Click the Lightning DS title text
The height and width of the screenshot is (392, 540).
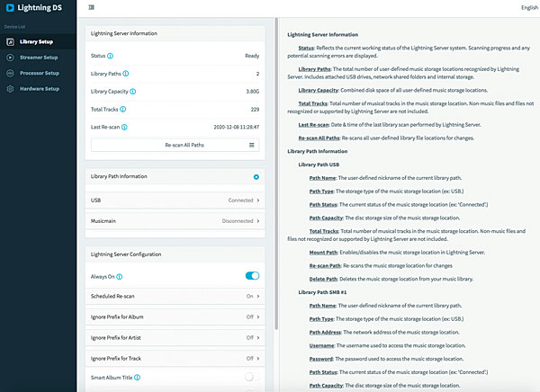click(x=40, y=7)
